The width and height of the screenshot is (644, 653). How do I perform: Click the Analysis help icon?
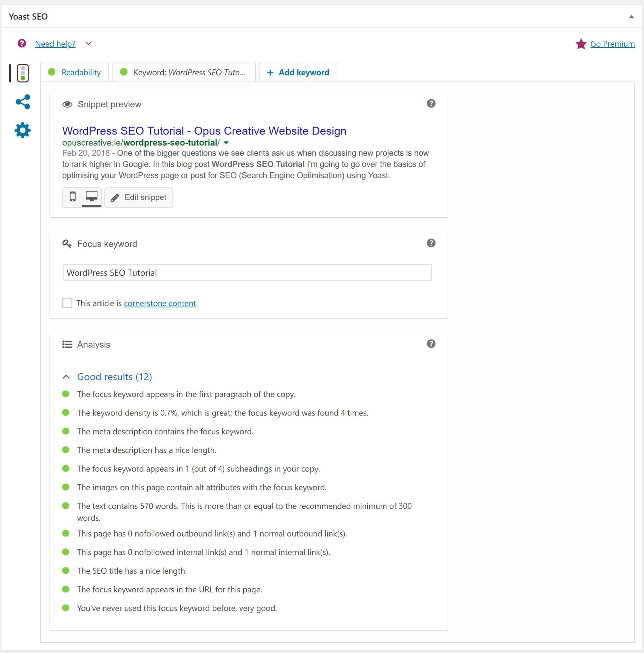pyautogui.click(x=431, y=344)
